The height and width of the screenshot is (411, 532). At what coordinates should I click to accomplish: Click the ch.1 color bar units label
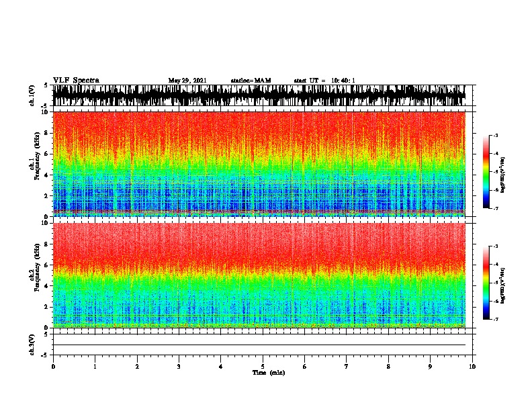[x=502, y=175]
